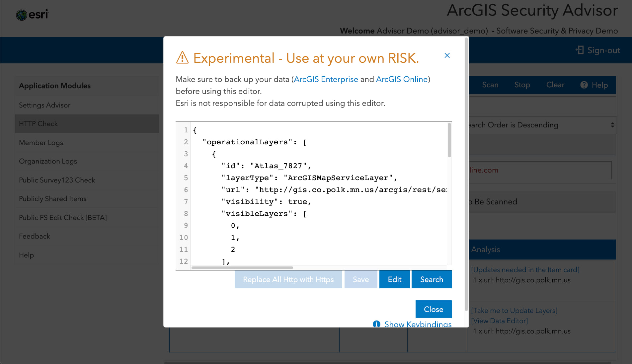Click [Take me to Update Layers] link
Image resolution: width=632 pixels, height=364 pixels.
tap(514, 311)
